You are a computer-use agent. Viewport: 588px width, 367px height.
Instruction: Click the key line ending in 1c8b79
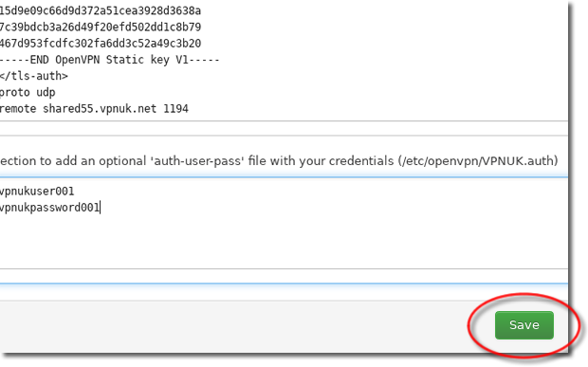coord(101,27)
